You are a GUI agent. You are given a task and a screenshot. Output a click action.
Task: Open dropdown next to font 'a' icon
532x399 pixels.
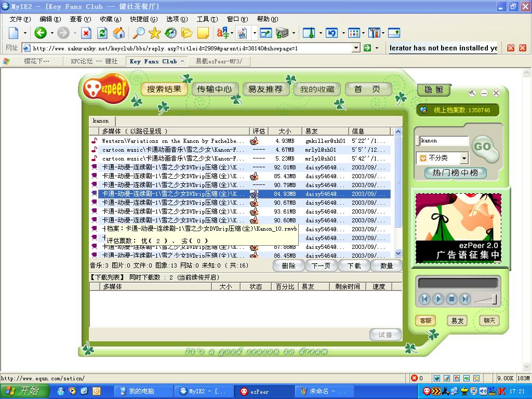[x=232, y=33]
